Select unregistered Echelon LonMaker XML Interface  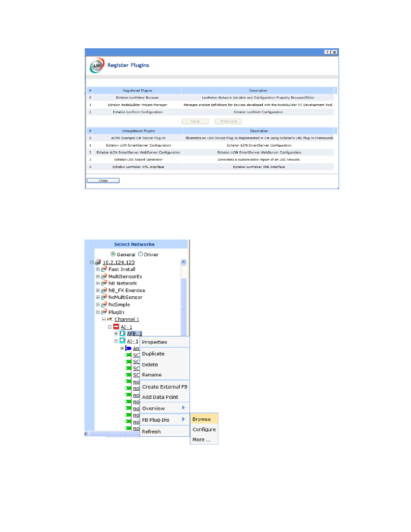(x=138, y=167)
